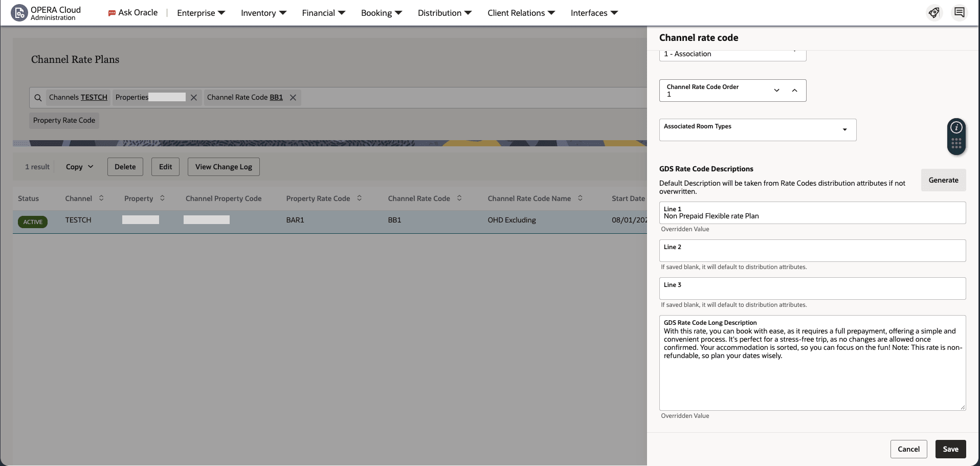Sort by Property Rate Code column
Image resolution: width=980 pixels, height=466 pixels.
pyautogui.click(x=359, y=198)
